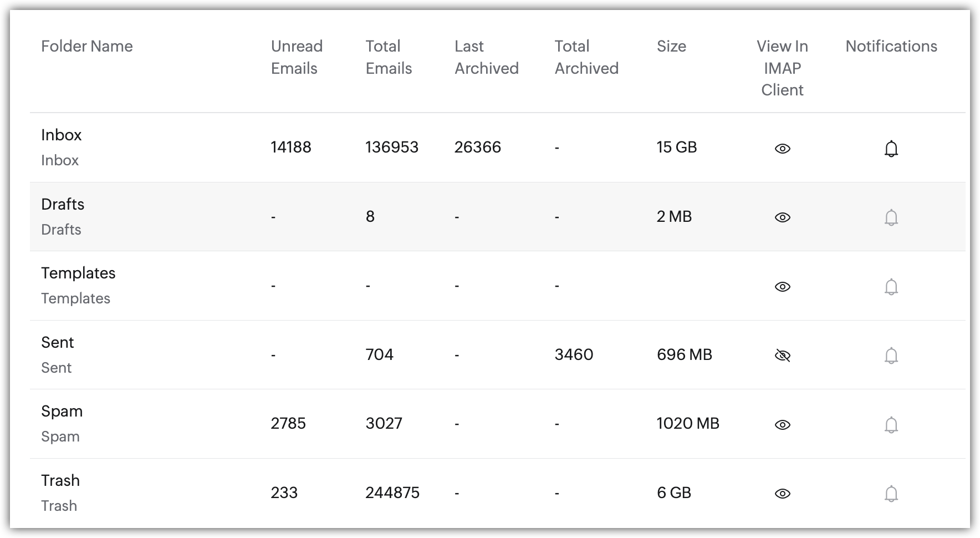This screenshot has height=538, width=980.
Task: Toggle Trash IMAP visibility eye
Action: pyautogui.click(x=782, y=494)
